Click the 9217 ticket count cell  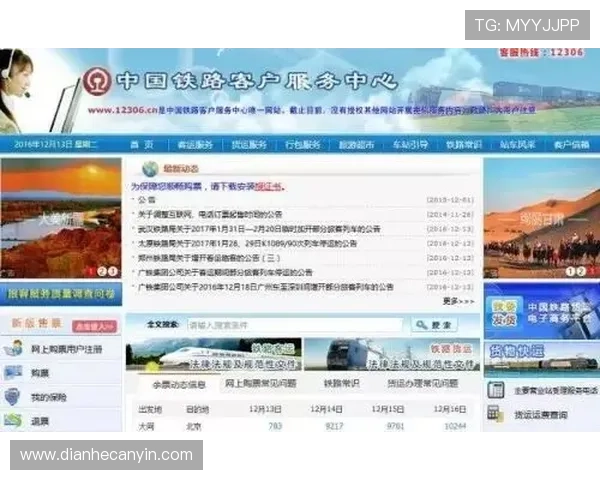[x=334, y=426]
